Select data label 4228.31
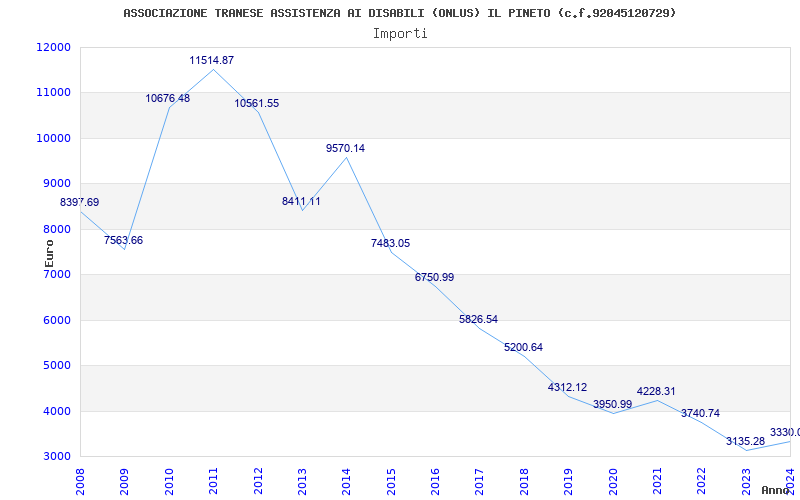The width and height of the screenshot is (800, 500). pyautogui.click(x=656, y=391)
